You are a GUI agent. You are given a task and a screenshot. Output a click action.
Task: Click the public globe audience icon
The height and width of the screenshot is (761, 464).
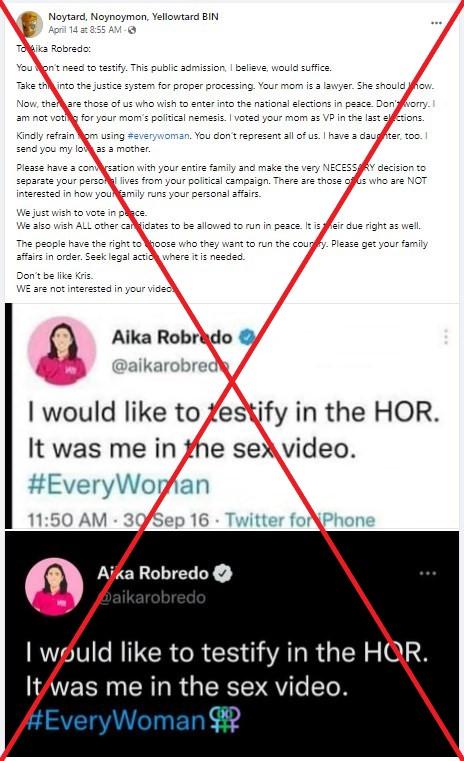pos(132,30)
